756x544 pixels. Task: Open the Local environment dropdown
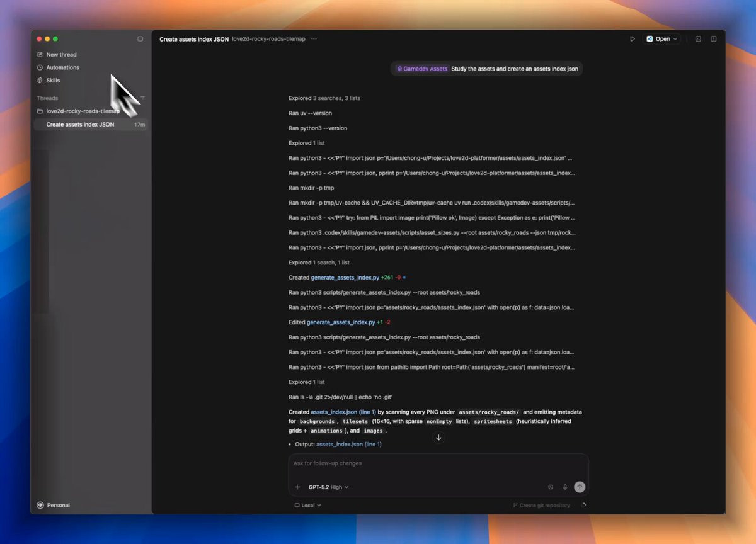pos(308,506)
